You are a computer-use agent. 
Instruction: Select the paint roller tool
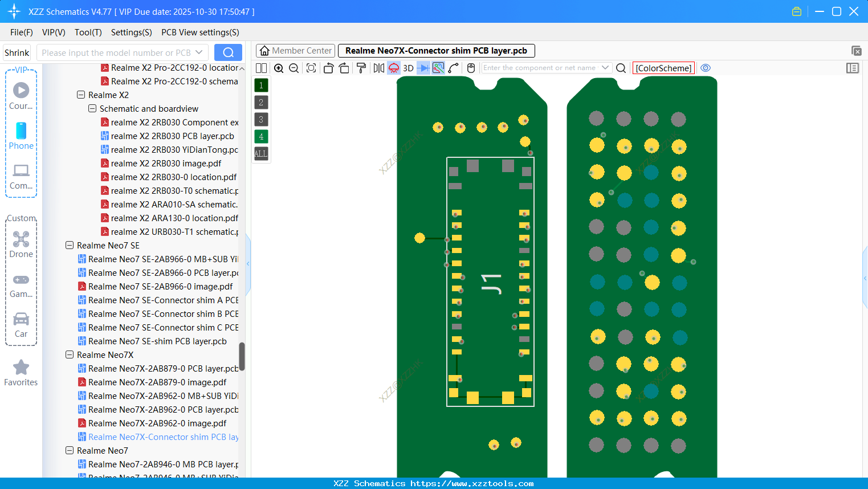(361, 68)
